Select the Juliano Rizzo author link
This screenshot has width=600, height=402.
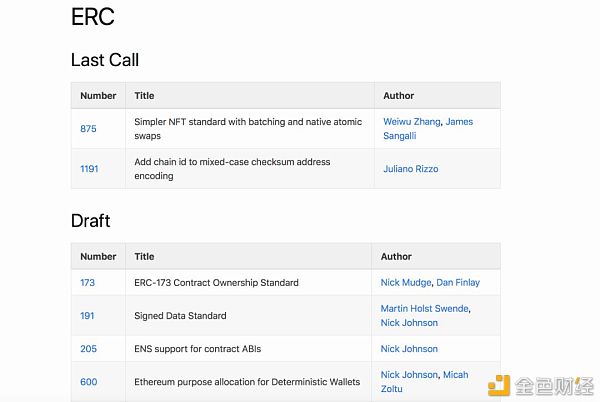pos(411,169)
